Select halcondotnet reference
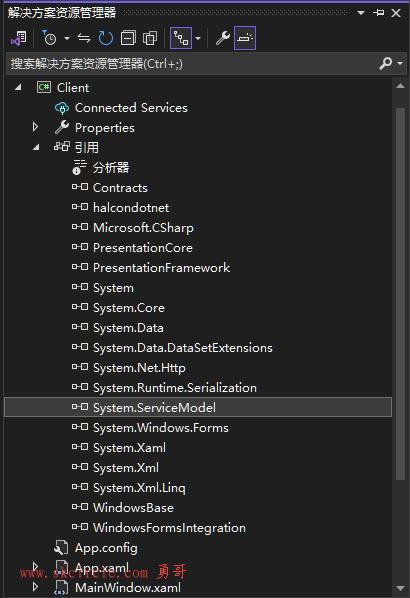This screenshot has width=410, height=598. pos(131,207)
